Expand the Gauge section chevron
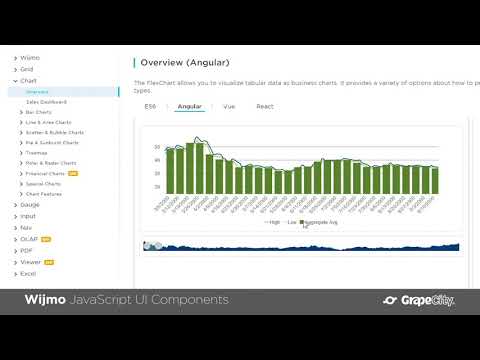Image resolution: width=480 pixels, height=360 pixels. (15, 205)
